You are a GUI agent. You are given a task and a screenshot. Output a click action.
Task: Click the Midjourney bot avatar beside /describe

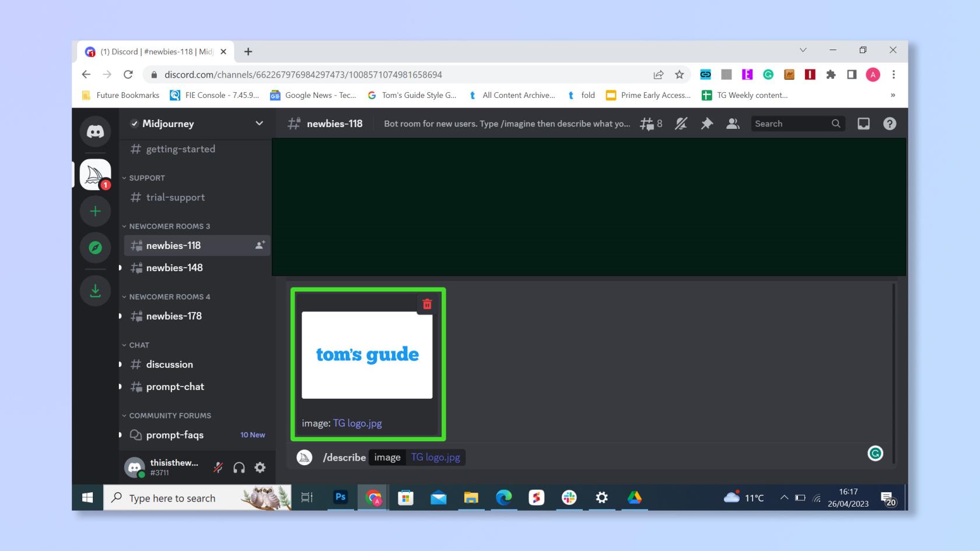click(304, 458)
